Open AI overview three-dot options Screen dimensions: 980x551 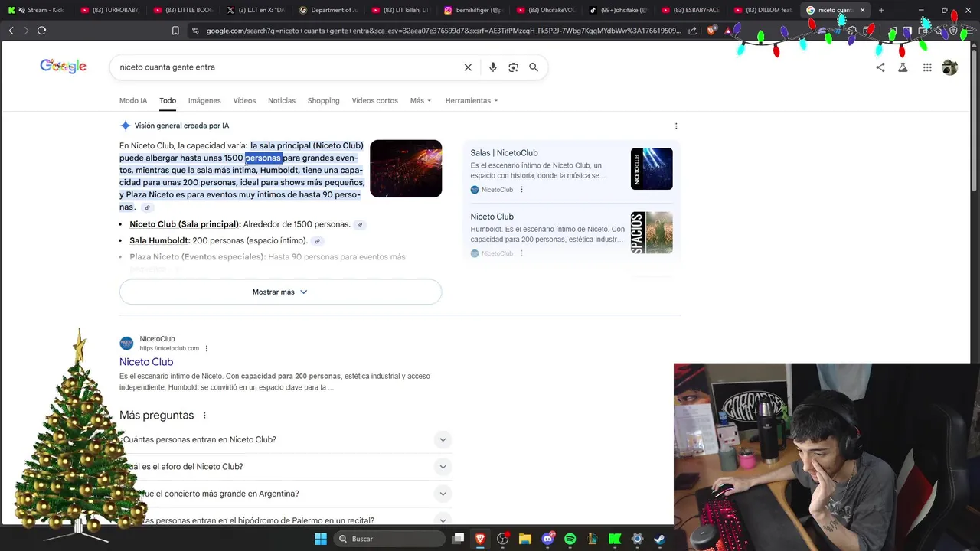click(676, 126)
